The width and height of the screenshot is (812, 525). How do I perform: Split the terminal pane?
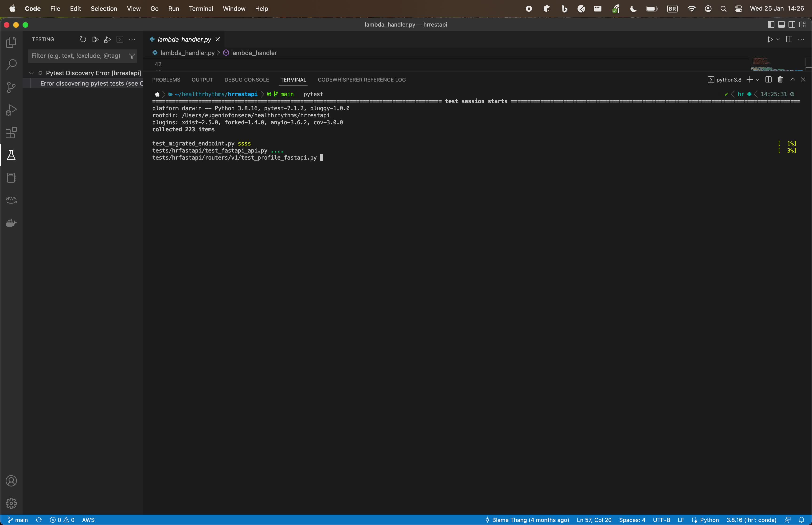(768, 79)
